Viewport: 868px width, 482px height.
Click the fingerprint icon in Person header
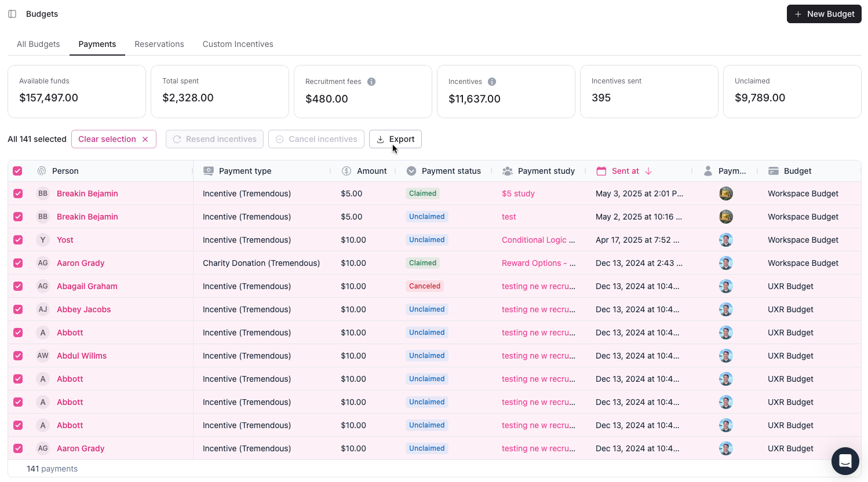[x=42, y=171]
